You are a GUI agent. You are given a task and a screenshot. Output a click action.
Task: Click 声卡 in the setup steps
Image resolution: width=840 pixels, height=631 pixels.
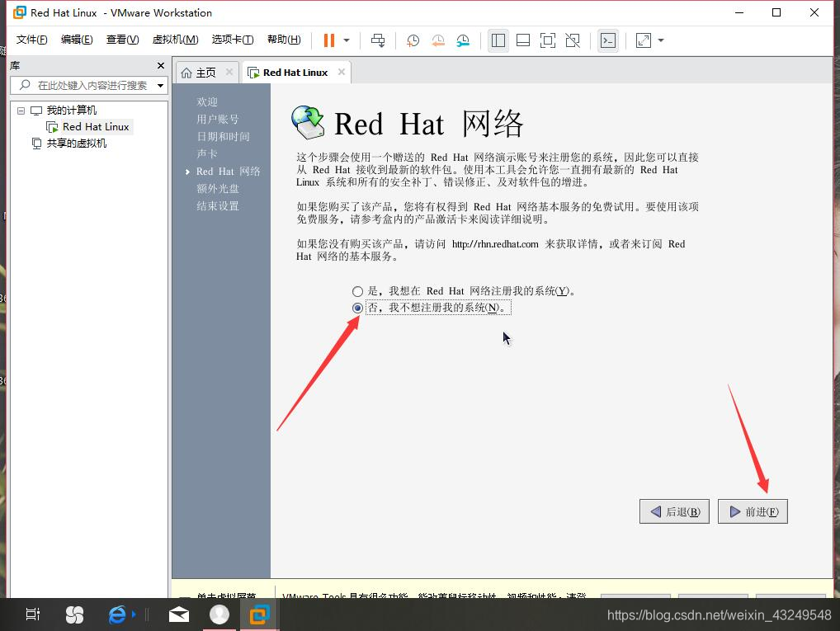pyautogui.click(x=207, y=153)
